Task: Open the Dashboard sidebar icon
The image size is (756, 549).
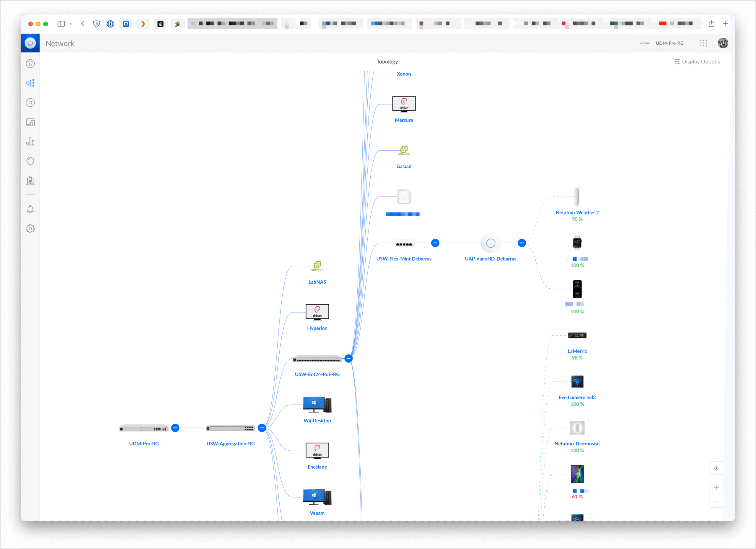Action: (x=30, y=64)
